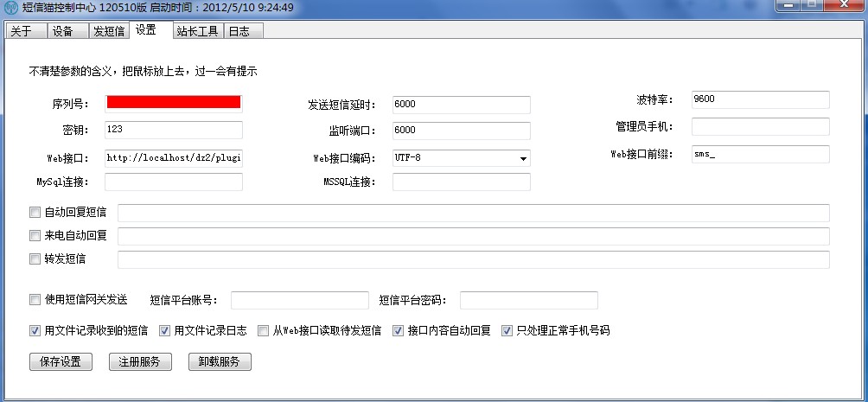Enable the 来电自动回复 checkbox
Viewport: 868px width, 402px height.
[x=35, y=236]
